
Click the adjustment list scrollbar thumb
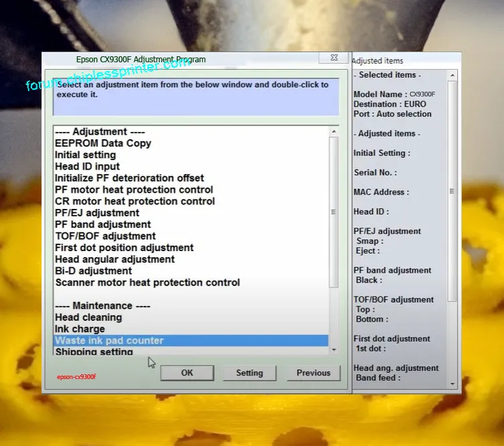click(x=333, y=212)
